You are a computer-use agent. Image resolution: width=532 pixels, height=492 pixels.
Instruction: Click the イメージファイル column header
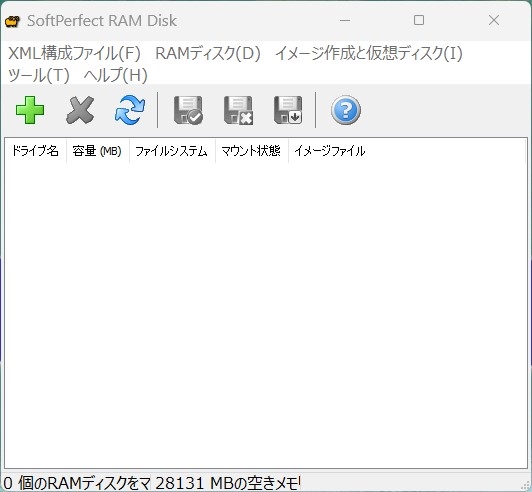click(330, 151)
